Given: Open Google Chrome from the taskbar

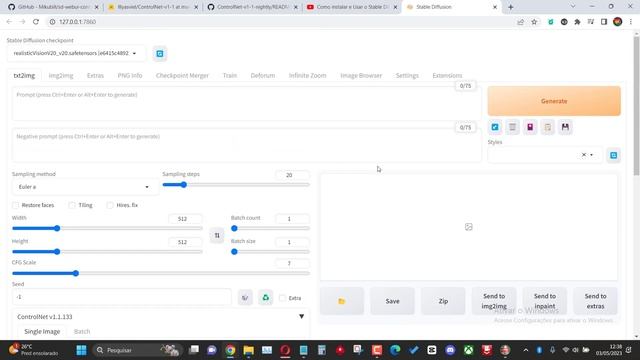Looking at the screenshot, I should coord(230,350).
